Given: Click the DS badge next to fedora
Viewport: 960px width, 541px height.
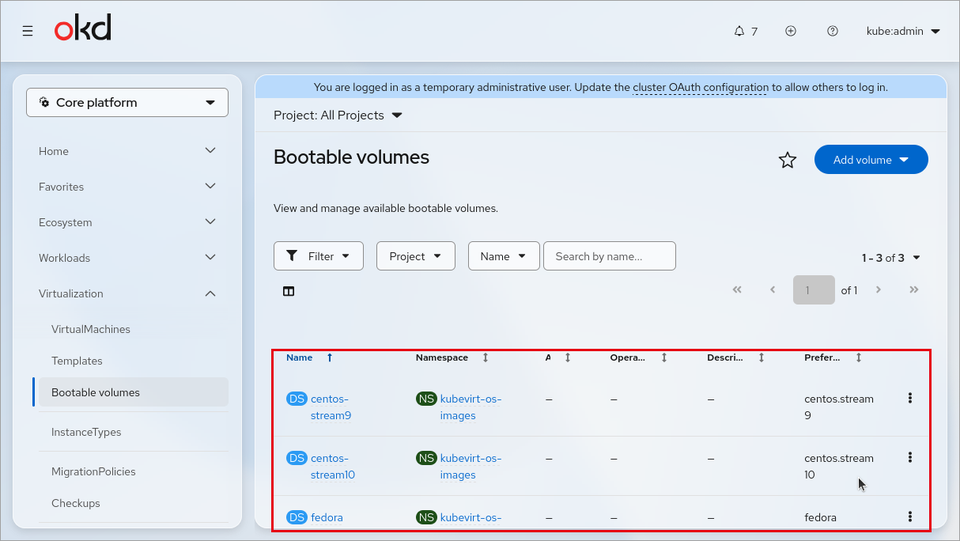Looking at the screenshot, I should [x=297, y=517].
